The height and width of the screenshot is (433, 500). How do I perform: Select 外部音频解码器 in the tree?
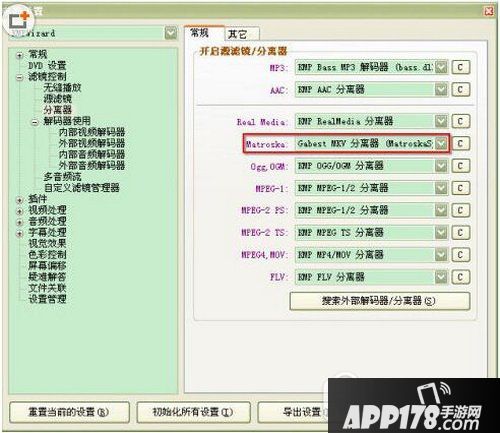(x=92, y=165)
